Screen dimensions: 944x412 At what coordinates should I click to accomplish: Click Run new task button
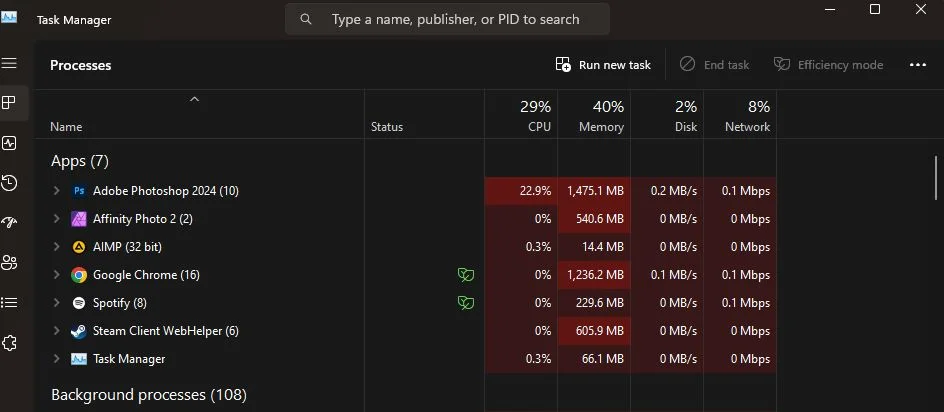pyautogui.click(x=603, y=65)
